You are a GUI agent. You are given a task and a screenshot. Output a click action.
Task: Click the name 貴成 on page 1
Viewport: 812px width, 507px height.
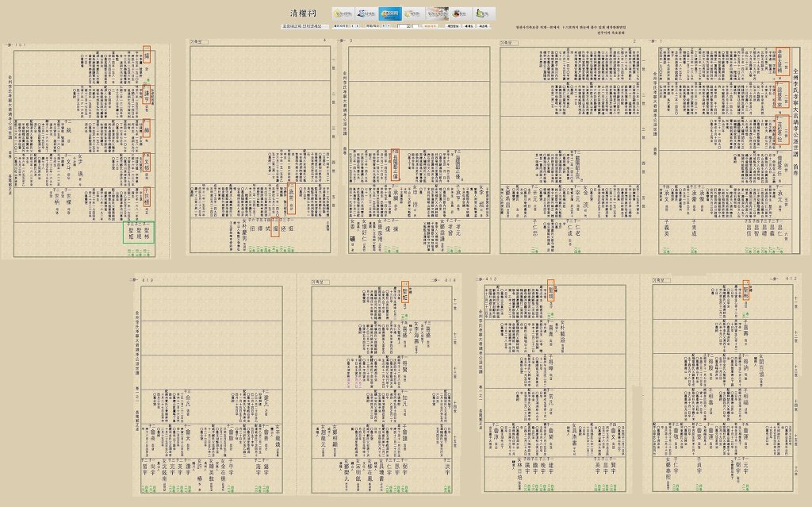[x=694, y=229]
